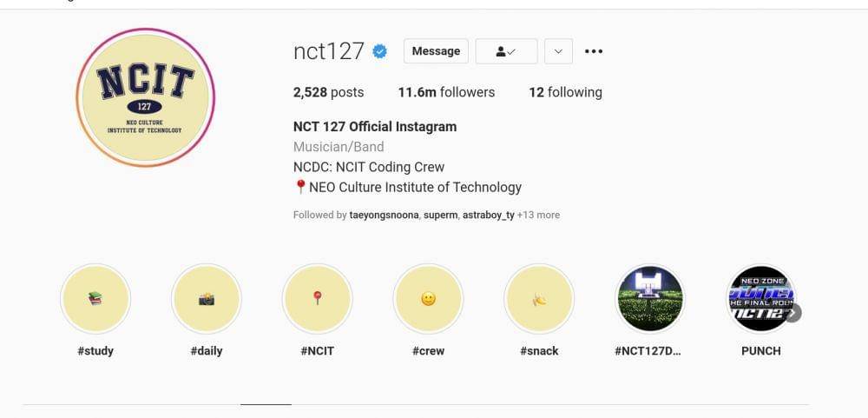Open the #crew smiley highlight
Viewport: 868px width, 418px height.
click(428, 299)
